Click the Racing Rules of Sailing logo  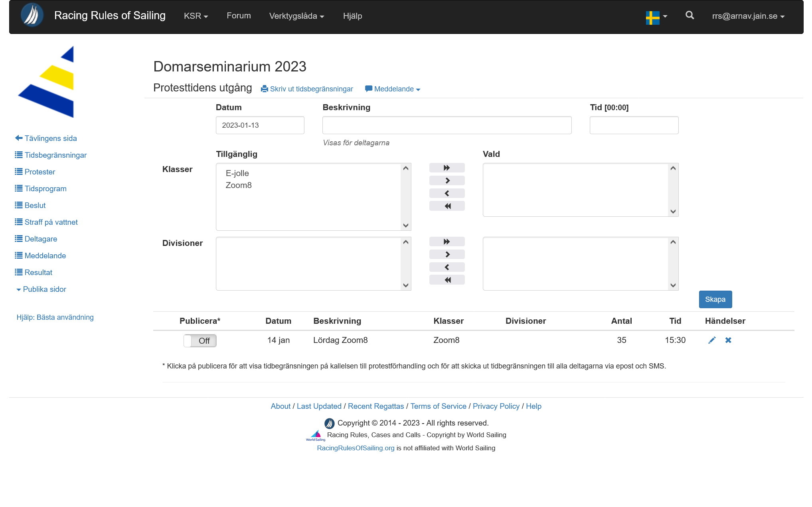[x=32, y=16]
